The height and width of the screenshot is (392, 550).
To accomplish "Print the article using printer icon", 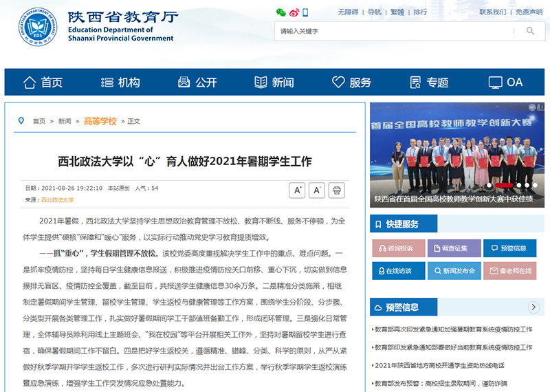I will [x=336, y=190].
